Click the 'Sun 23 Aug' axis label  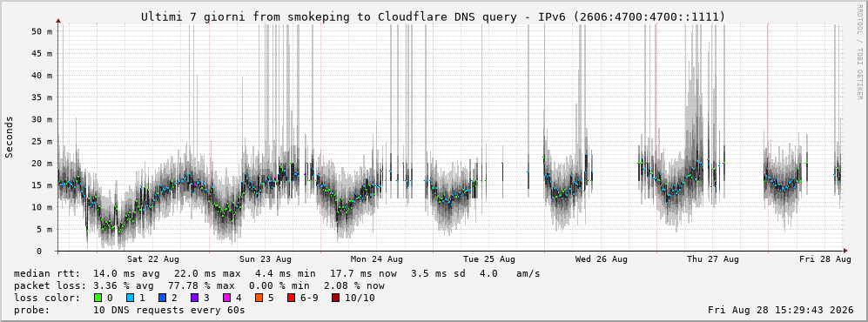266,259
